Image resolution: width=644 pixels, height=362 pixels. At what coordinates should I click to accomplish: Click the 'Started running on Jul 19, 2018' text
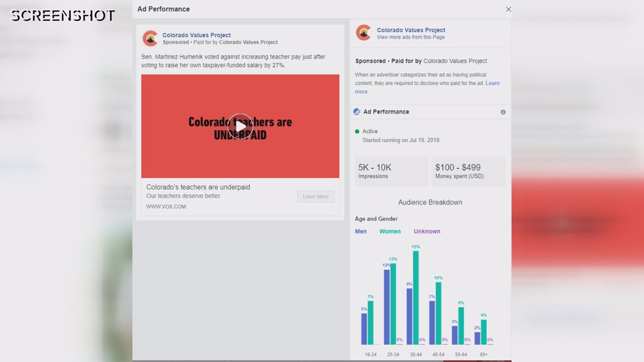[401, 141]
